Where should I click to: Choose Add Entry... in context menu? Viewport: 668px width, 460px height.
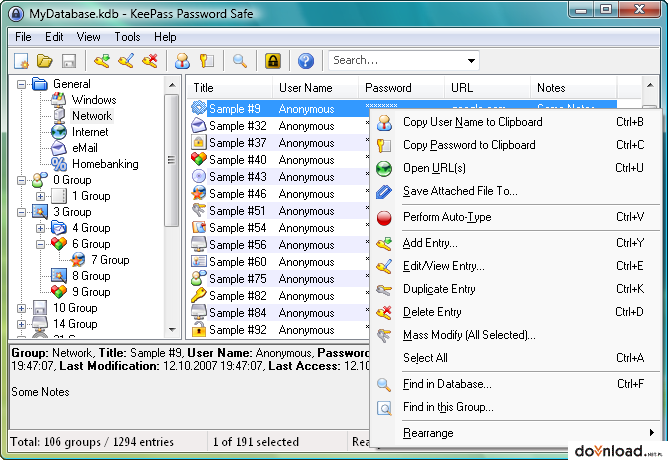[x=515, y=243]
